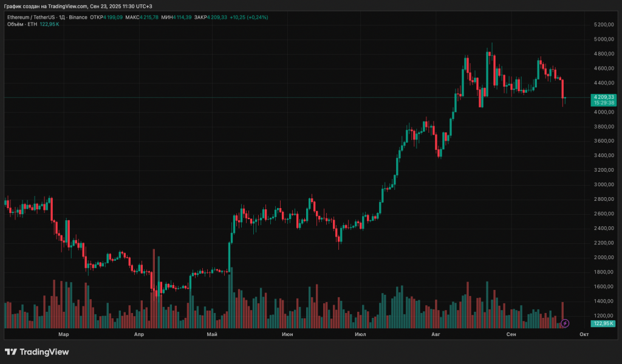622x364 pixels.
Task: Select the Авг label on time axis
Action: click(x=435, y=334)
